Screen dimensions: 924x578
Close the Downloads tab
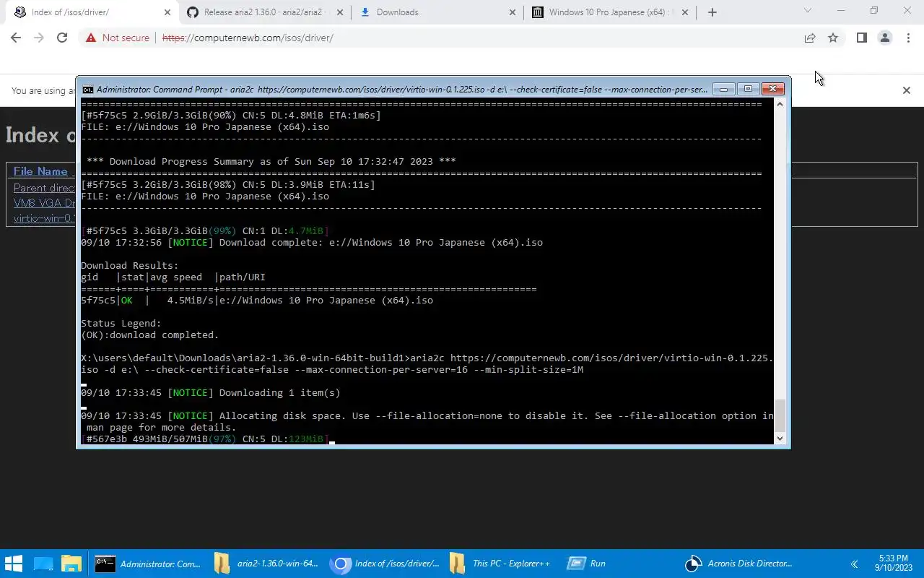tap(513, 12)
